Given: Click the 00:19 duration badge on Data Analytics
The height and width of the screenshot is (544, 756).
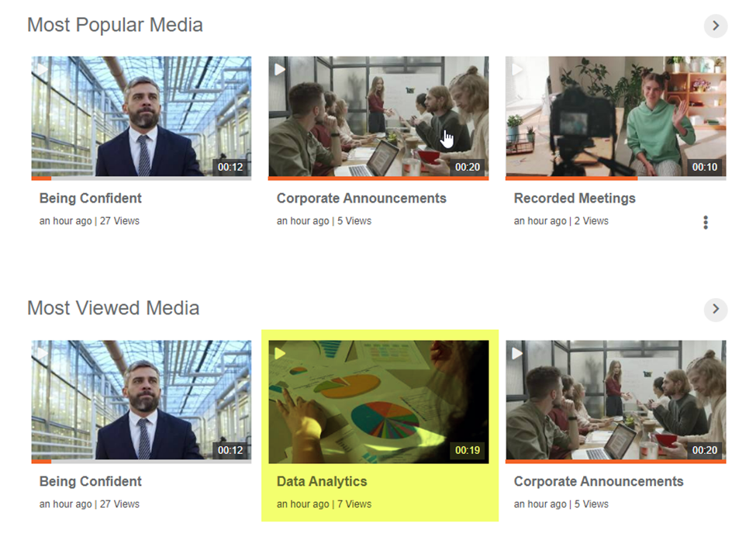Looking at the screenshot, I should point(468,450).
